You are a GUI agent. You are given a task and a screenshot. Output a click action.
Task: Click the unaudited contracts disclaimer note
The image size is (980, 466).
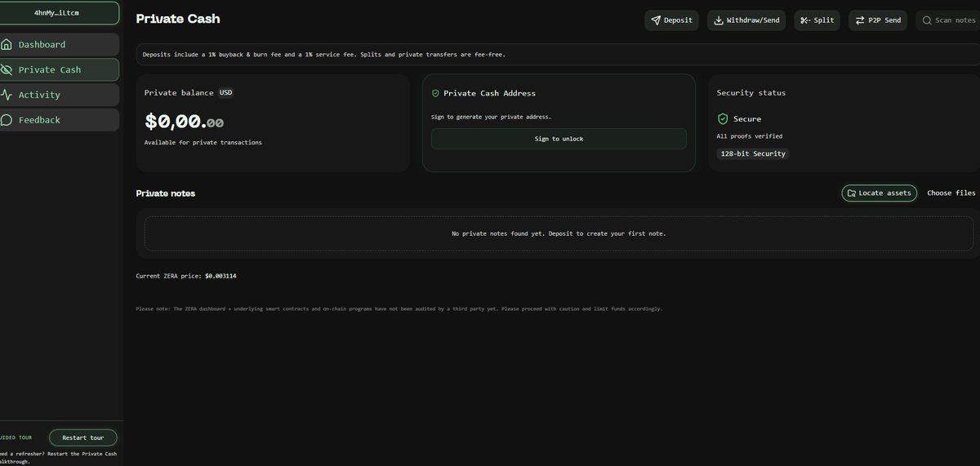coord(399,309)
